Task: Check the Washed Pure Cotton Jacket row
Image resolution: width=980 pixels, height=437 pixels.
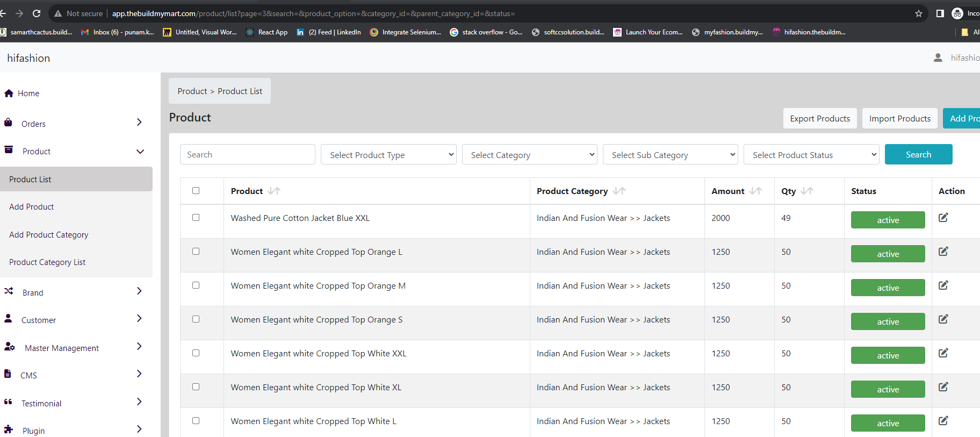Action: pyautogui.click(x=196, y=218)
